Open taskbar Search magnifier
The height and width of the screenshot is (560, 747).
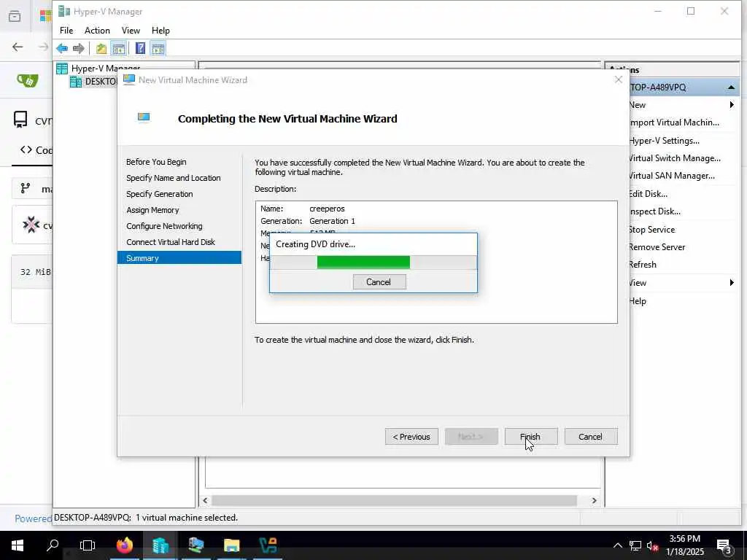(x=53, y=545)
